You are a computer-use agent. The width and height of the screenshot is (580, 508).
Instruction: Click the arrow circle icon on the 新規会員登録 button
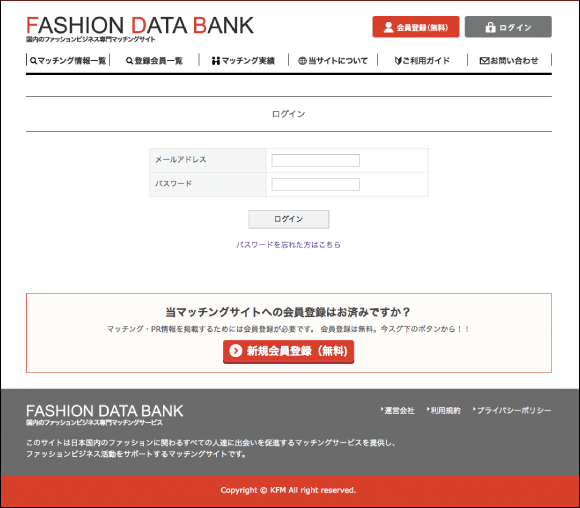[236, 350]
